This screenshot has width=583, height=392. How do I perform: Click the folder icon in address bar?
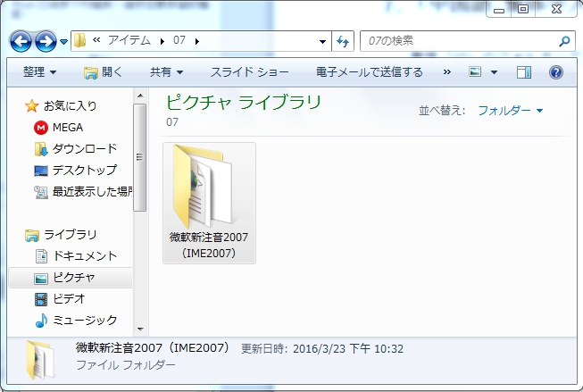click(79, 40)
